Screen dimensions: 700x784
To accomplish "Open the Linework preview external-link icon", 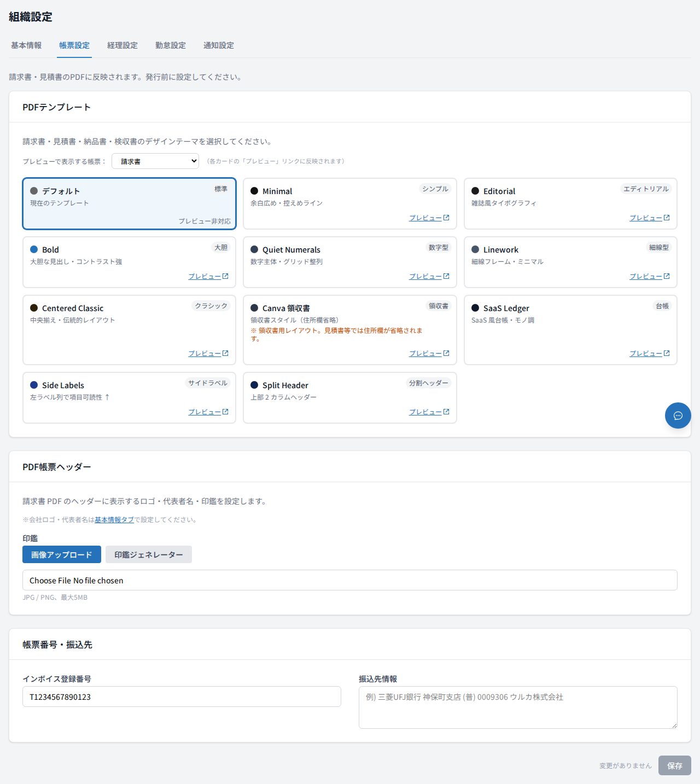I will coord(667,276).
